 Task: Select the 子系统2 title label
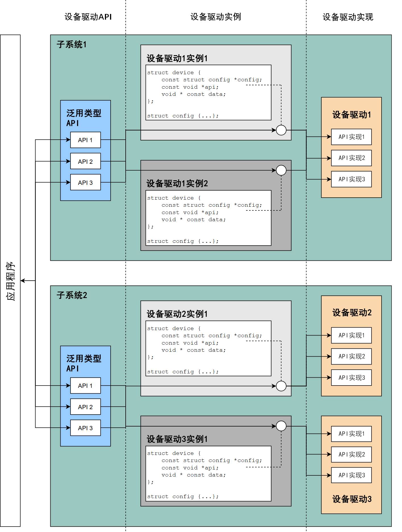tap(72, 295)
